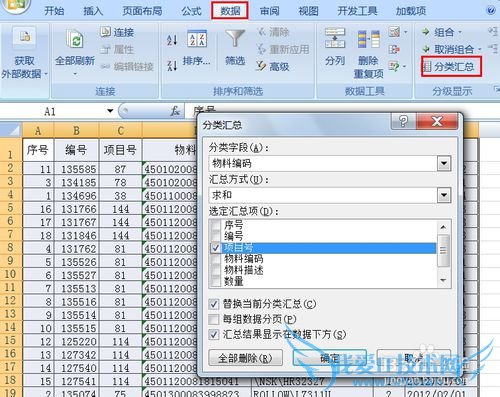The image size is (500, 397).
Task: Click the dialog help question mark
Action: [x=403, y=121]
